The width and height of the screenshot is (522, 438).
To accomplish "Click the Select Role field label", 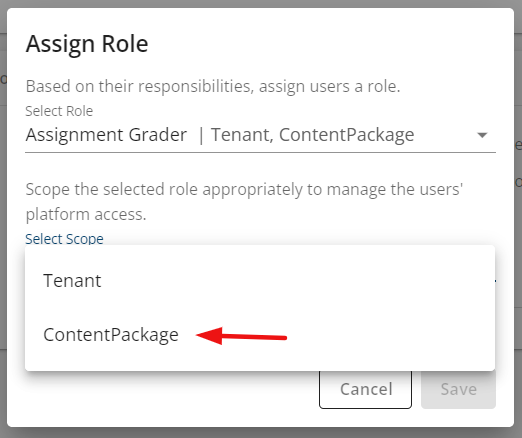I will [59, 111].
